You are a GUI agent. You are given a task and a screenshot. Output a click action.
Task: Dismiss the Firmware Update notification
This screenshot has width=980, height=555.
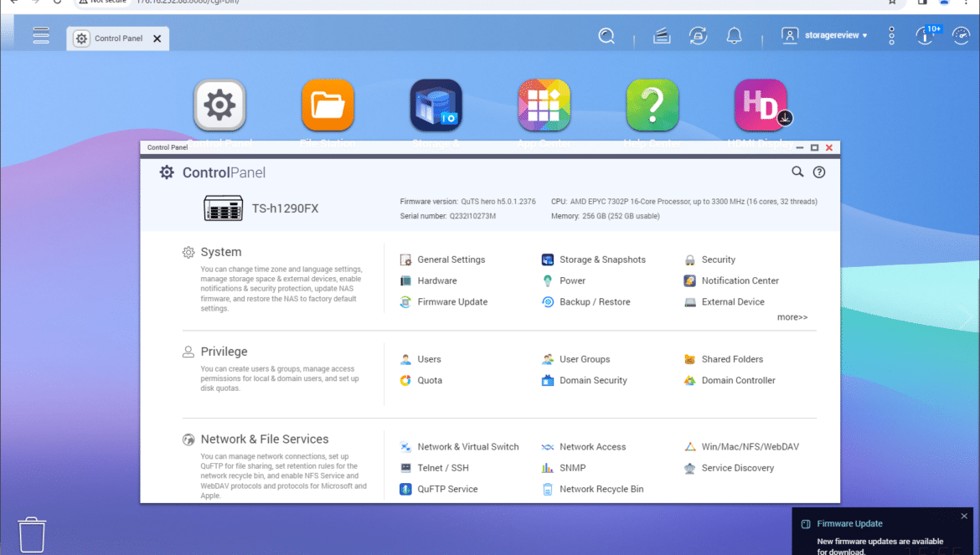[x=964, y=516]
